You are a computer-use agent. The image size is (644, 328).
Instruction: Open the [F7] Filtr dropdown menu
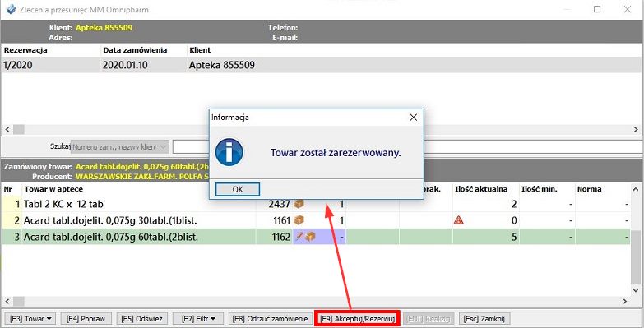click(x=197, y=319)
